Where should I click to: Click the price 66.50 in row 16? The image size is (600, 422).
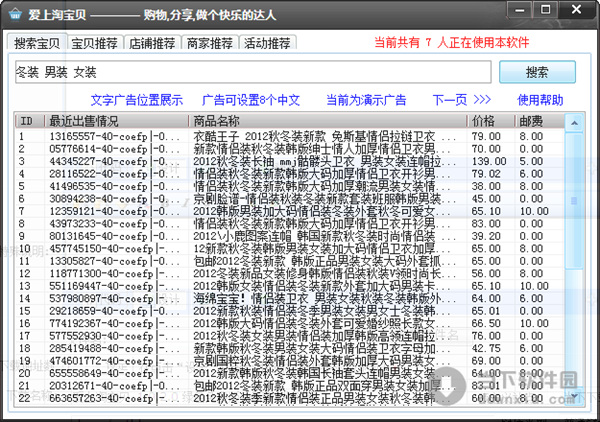click(486, 323)
